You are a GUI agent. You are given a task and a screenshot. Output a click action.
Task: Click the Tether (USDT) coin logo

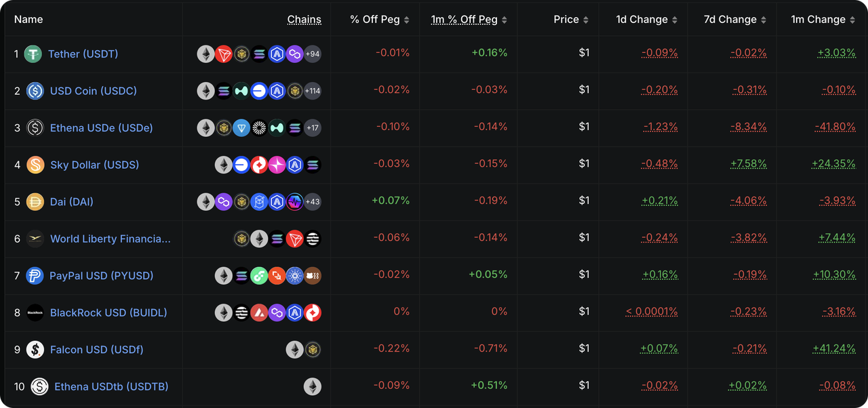pyautogui.click(x=33, y=54)
